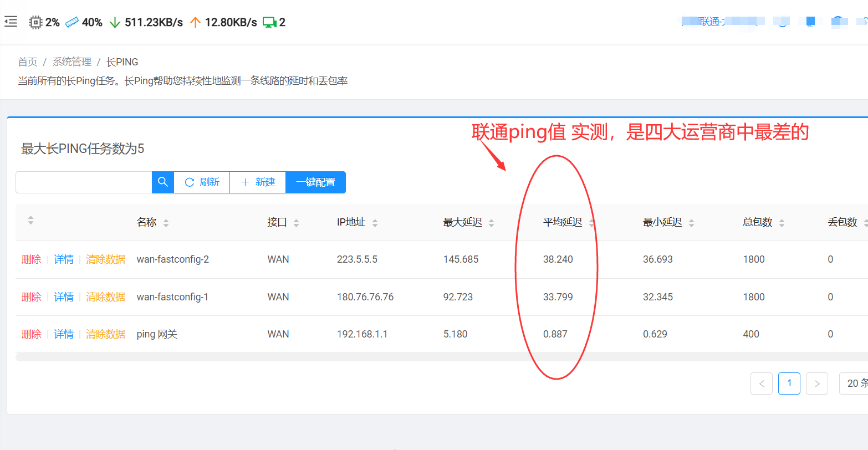The height and width of the screenshot is (450, 868).
Task: Sort by 接口 column arrows
Action: [296, 223]
